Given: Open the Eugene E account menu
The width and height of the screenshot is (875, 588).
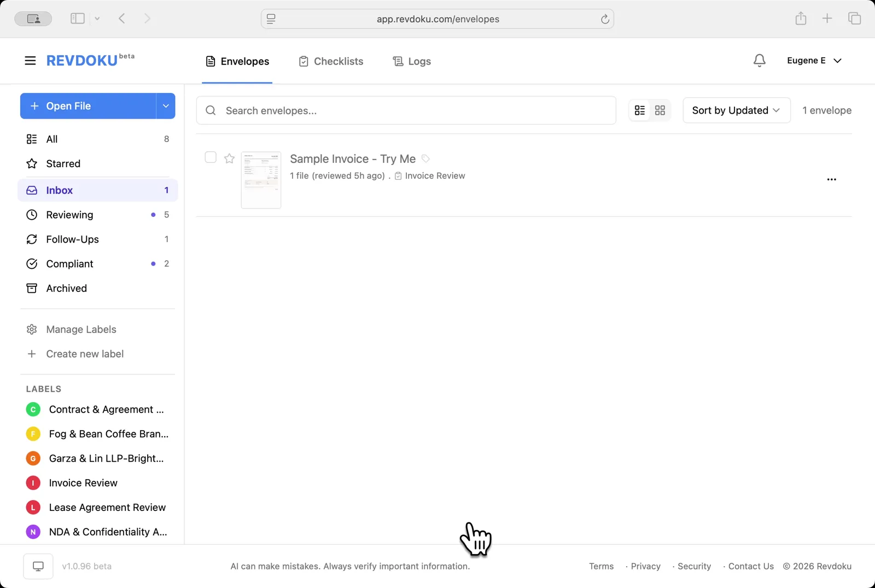Looking at the screenshot, I should 814,61.
